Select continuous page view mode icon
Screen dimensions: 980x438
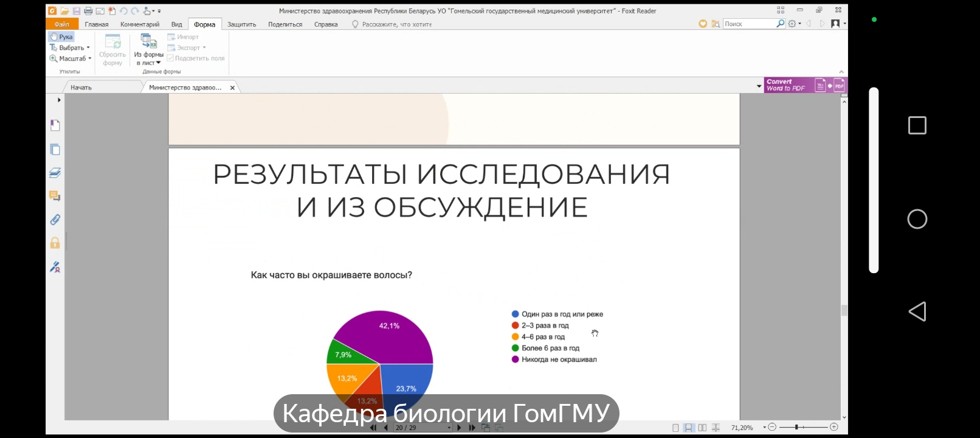(x=688, y=428)
